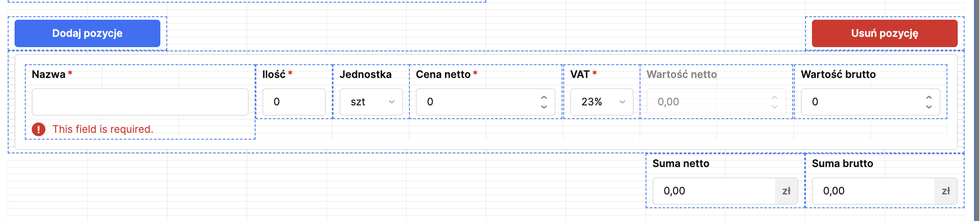
Task: Click the Suma brutto field
Action: click(x=873, y=191)
